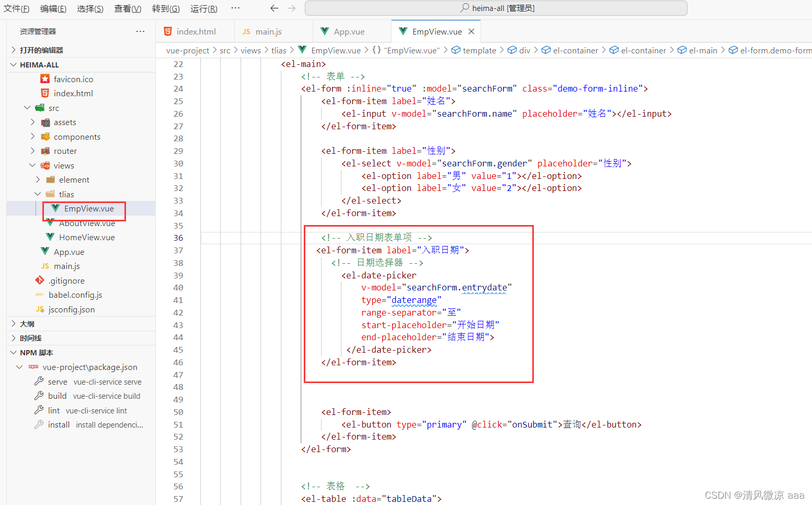
Task: Click line number 36 in the gutter
Action: pos(178,238)
